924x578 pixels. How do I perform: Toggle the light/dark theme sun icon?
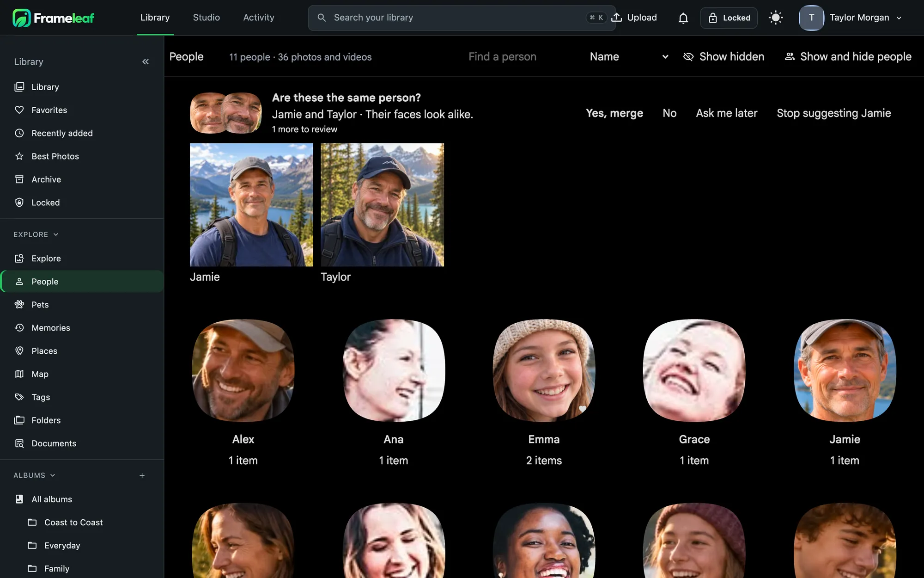point(776,18)
